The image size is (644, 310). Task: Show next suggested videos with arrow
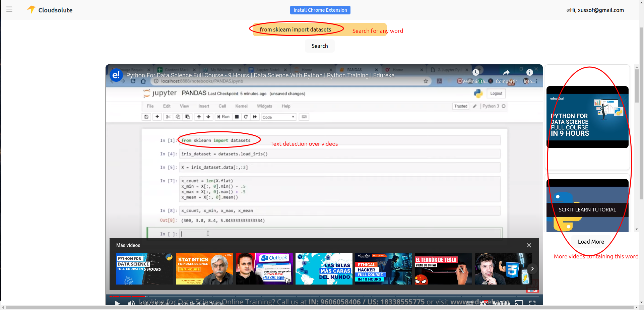[532, 268]
